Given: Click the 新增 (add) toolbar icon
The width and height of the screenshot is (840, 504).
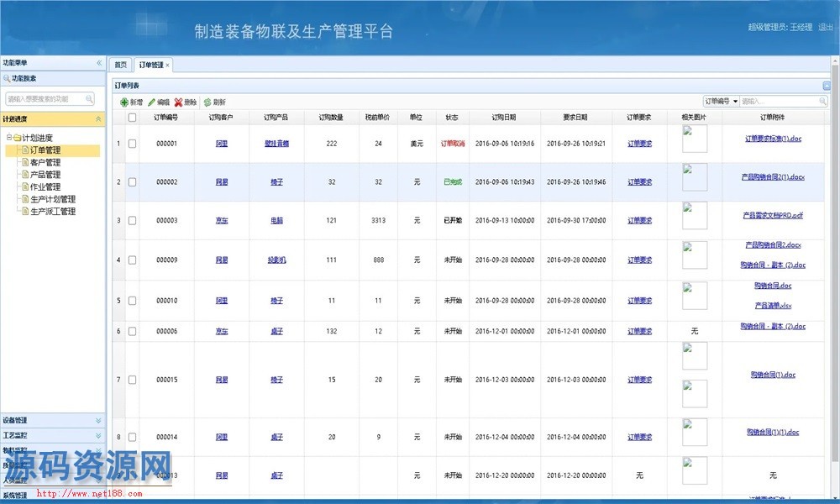Looking at the screenshot, I should pos(124,102).
